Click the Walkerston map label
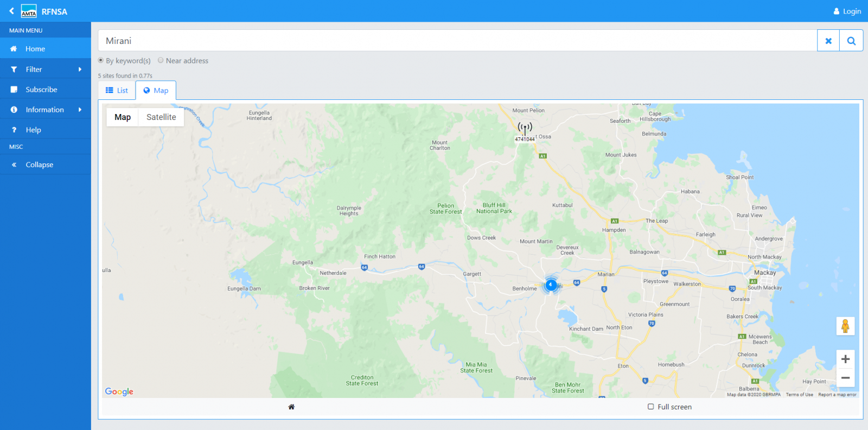This screenshot has width=868, height=430. pyautogui.click(x=687, y=284)
